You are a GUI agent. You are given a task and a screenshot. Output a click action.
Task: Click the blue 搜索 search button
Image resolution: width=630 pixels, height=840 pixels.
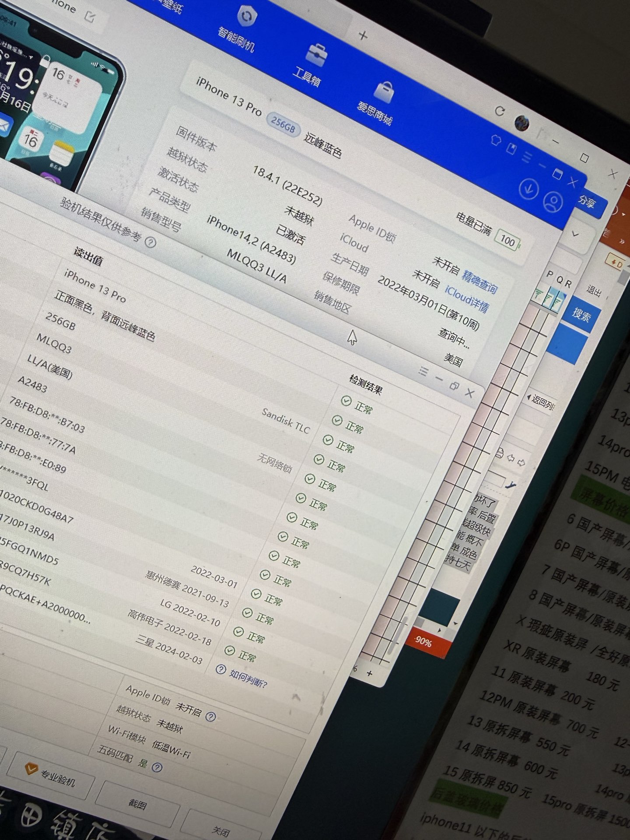581,314
